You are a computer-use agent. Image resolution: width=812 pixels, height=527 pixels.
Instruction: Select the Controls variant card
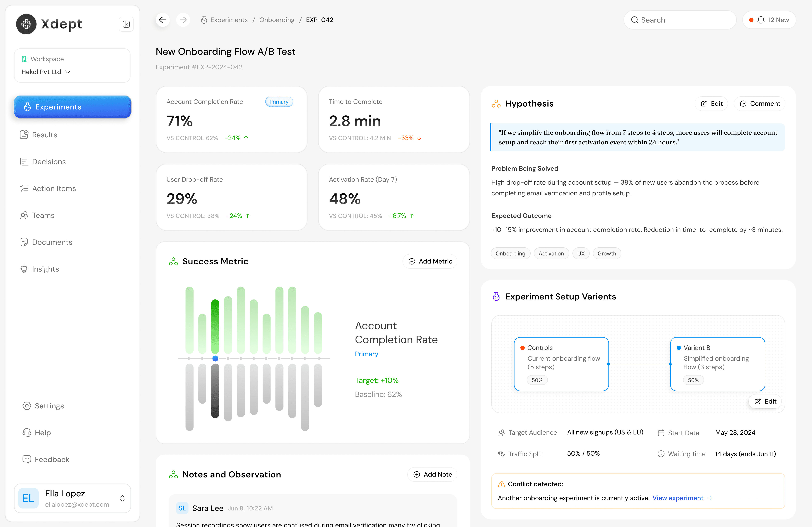[561, 364]
